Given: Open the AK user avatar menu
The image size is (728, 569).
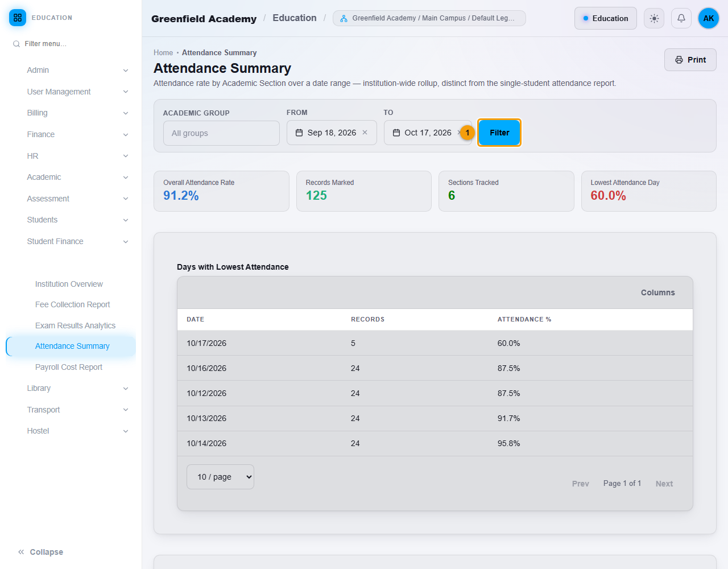Looking at the screenshot, I should tap(709, 18).
